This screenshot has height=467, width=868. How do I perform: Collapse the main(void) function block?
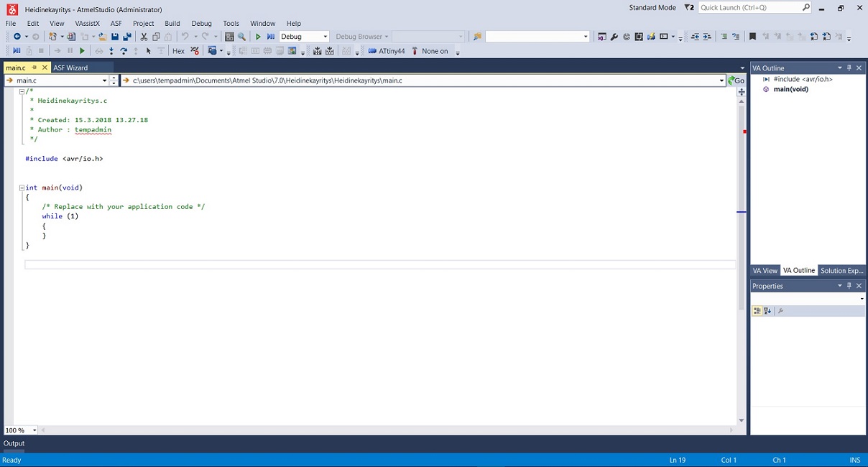click(x=22, y=188)
